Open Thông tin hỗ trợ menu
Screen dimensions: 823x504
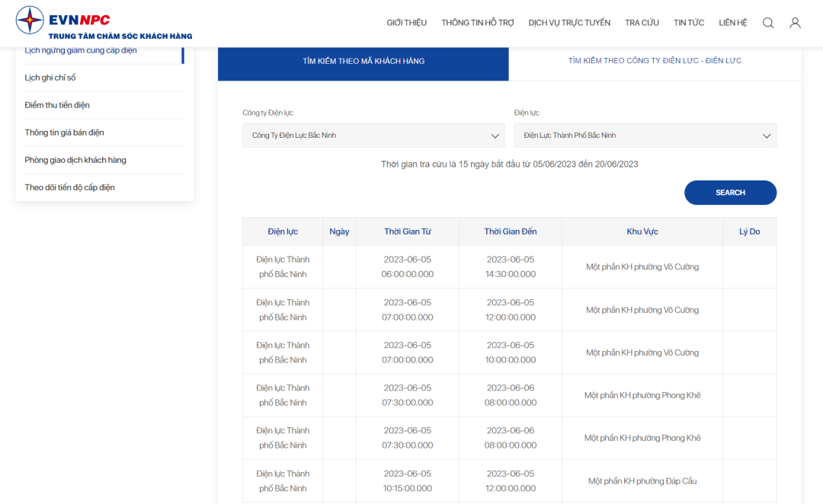478,23
